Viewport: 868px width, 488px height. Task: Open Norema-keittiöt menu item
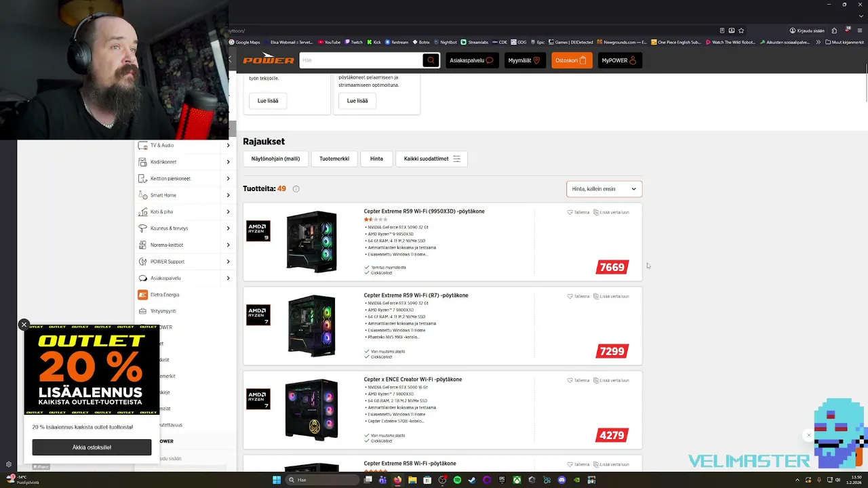point(167,245)
